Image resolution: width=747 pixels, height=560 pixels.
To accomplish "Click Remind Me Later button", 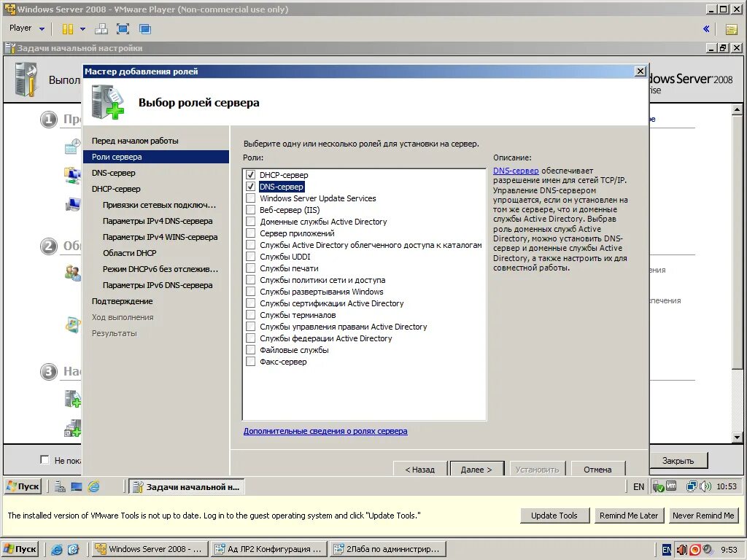I will (629, 516).
